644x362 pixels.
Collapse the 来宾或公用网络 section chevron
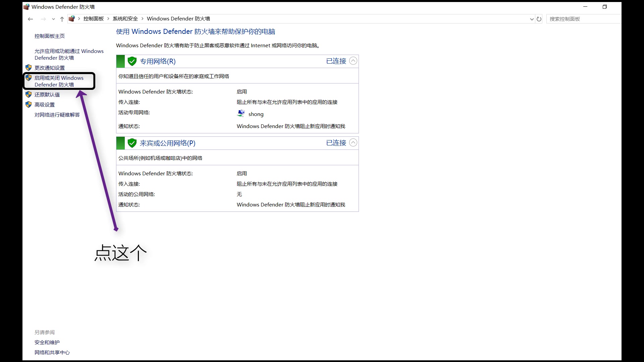[353, 143]
